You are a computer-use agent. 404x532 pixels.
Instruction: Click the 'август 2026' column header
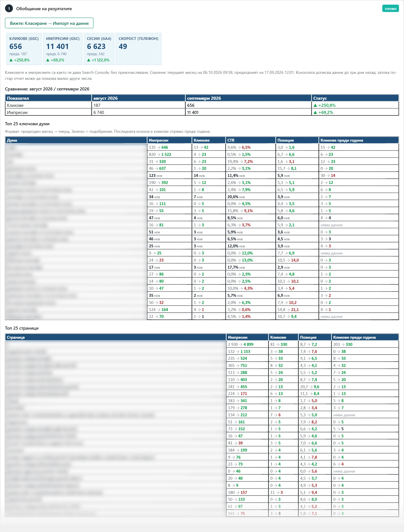138,98
